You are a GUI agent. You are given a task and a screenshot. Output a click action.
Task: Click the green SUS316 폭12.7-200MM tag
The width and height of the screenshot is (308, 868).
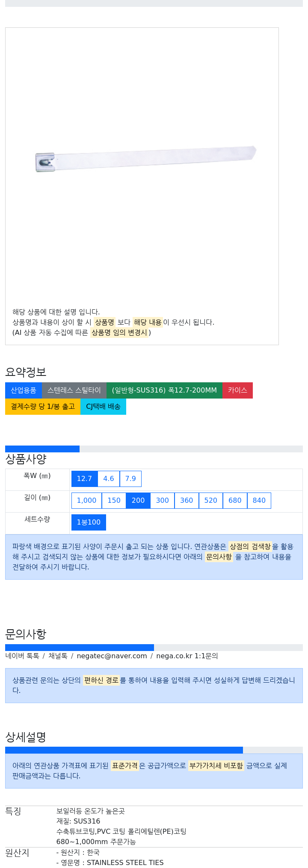click(x=164, y=390)
